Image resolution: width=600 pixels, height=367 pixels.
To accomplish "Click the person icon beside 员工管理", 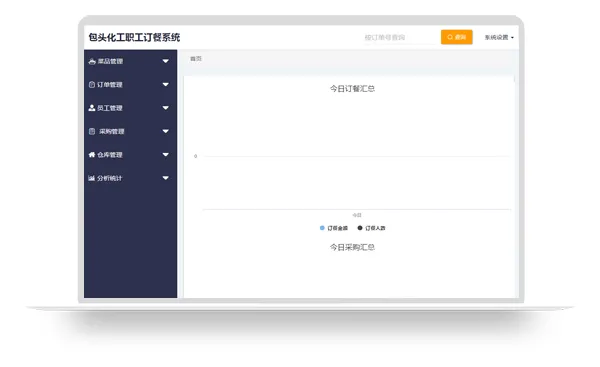I will (92, 108).
